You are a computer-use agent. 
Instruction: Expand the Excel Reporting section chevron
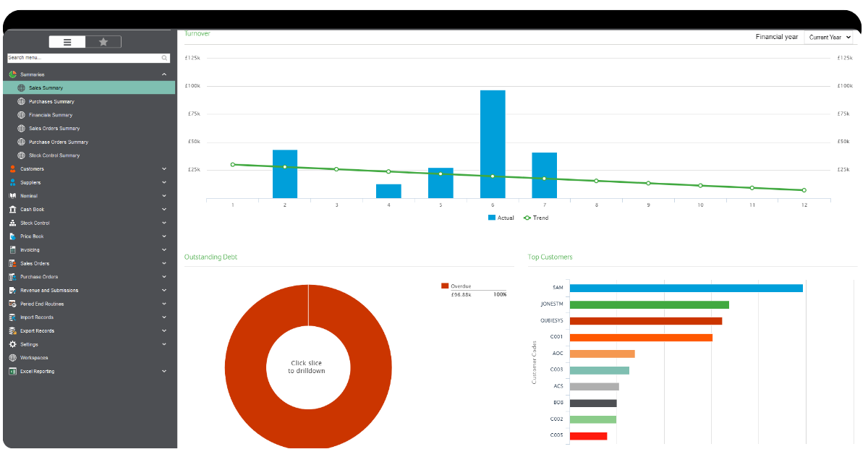click(x=164, y=371)
